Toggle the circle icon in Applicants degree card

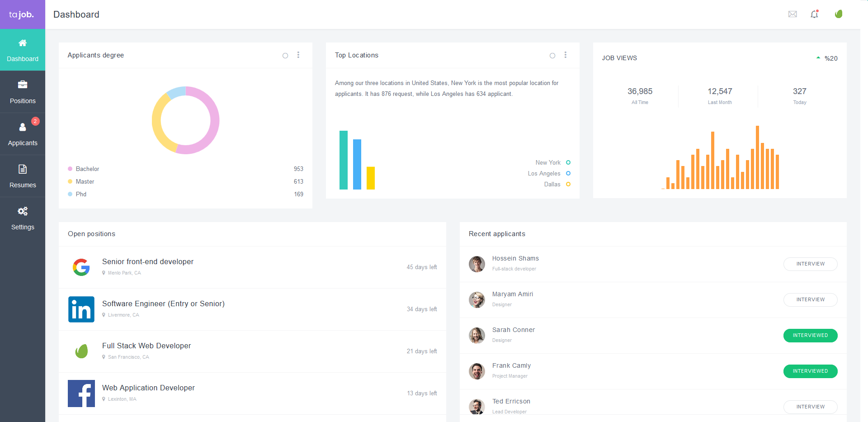click(x=285, y=56)
